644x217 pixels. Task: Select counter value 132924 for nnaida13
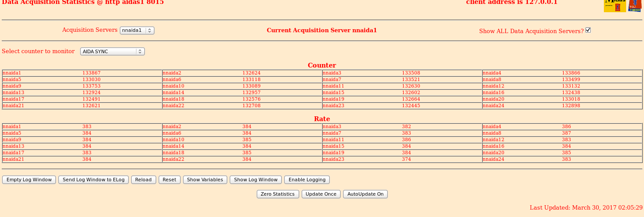tap(92, 93)
